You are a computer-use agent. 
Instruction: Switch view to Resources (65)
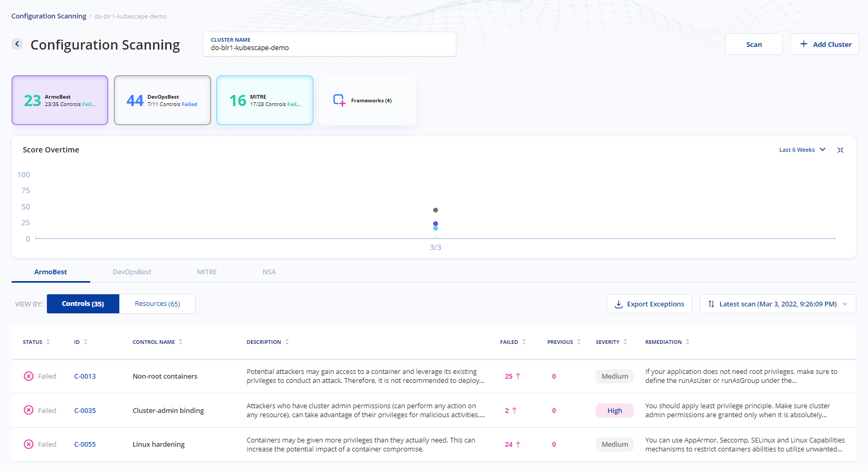tap(157, 304)
